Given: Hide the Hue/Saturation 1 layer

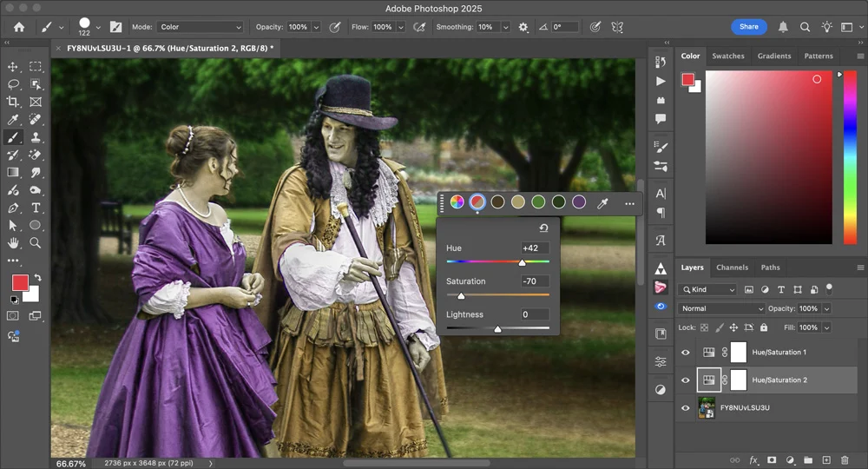Looking at the screenshot, I should point(686,353).
